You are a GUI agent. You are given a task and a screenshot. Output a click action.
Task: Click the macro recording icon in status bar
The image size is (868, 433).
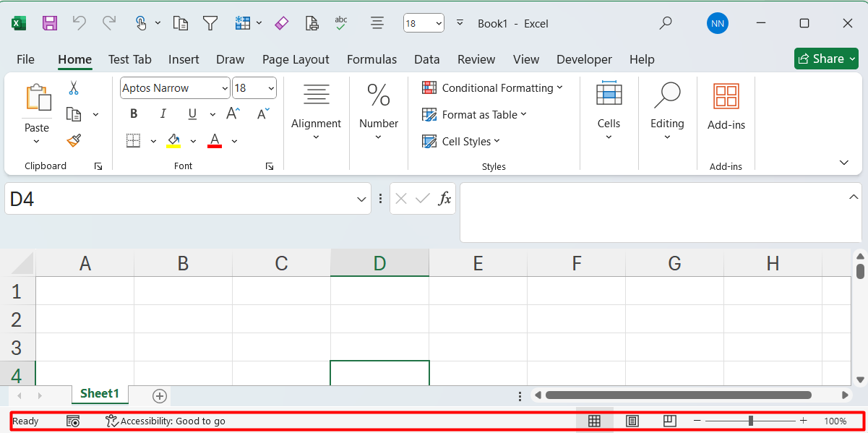[72, 420]
